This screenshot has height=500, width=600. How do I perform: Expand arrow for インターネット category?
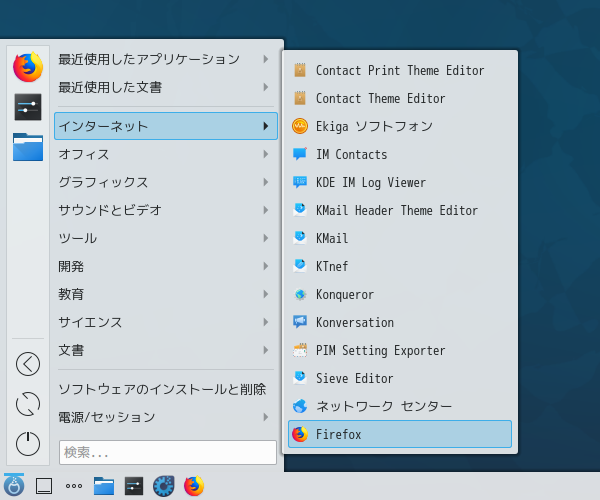[x=266, y=126]
